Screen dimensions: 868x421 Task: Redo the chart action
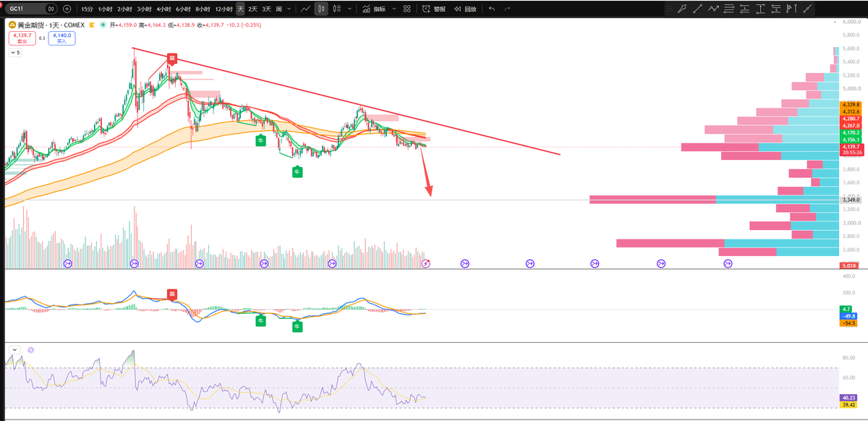click(507, 9)
